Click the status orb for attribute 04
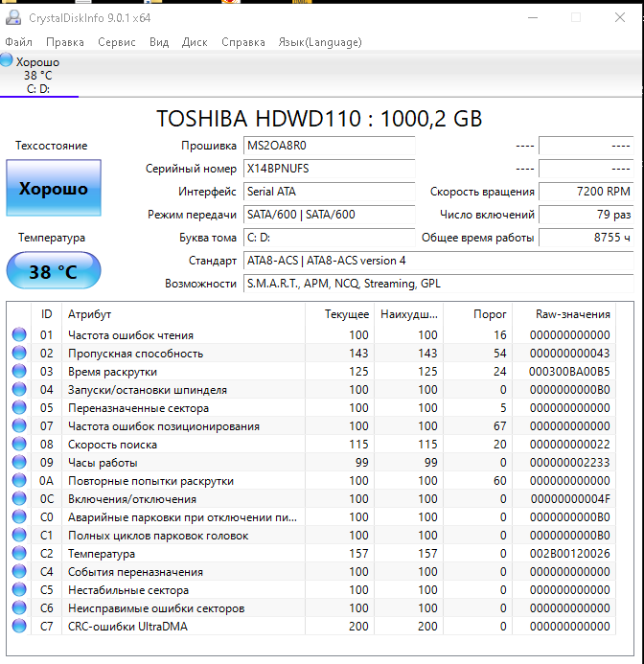 click(19, 389)
